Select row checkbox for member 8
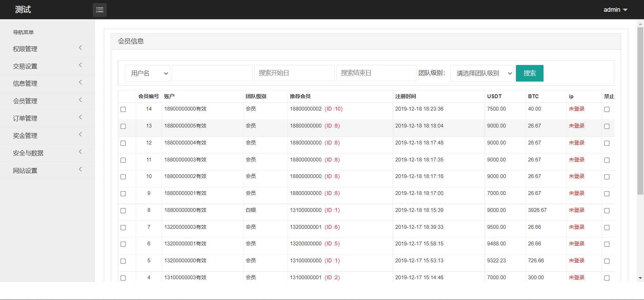 (123, 211)
